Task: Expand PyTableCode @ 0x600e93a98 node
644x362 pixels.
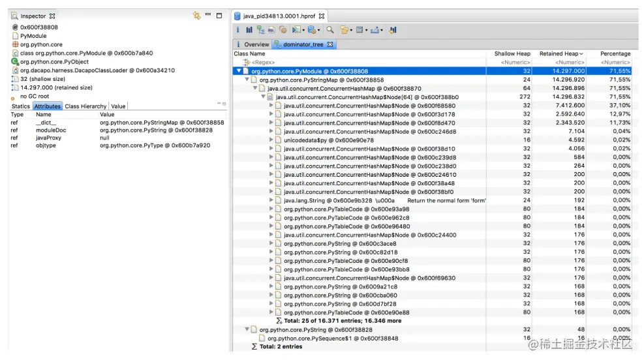Action: [x=271, y=209]
